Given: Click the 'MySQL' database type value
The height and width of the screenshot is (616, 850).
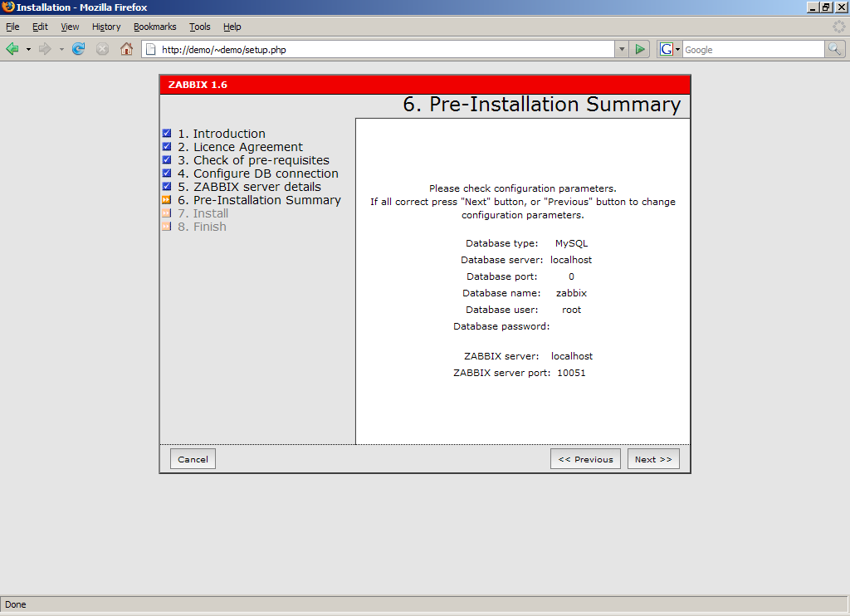Looking at the screenshot, I should click(571, 243).
